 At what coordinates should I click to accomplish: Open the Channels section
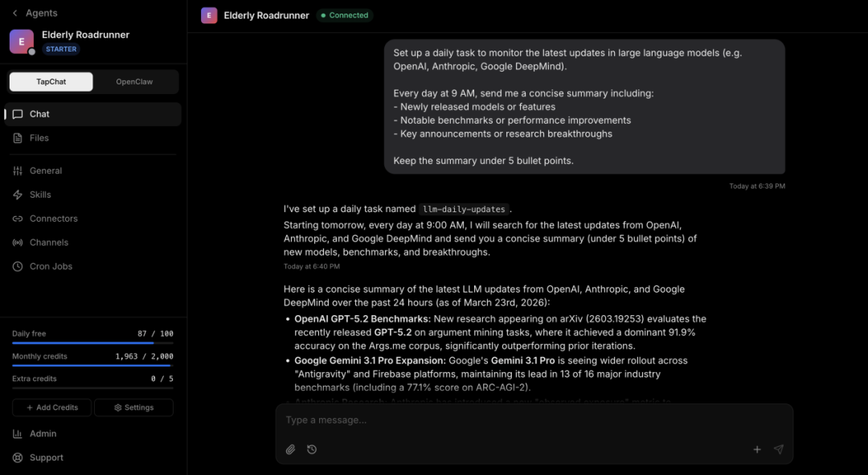point(49,243)
